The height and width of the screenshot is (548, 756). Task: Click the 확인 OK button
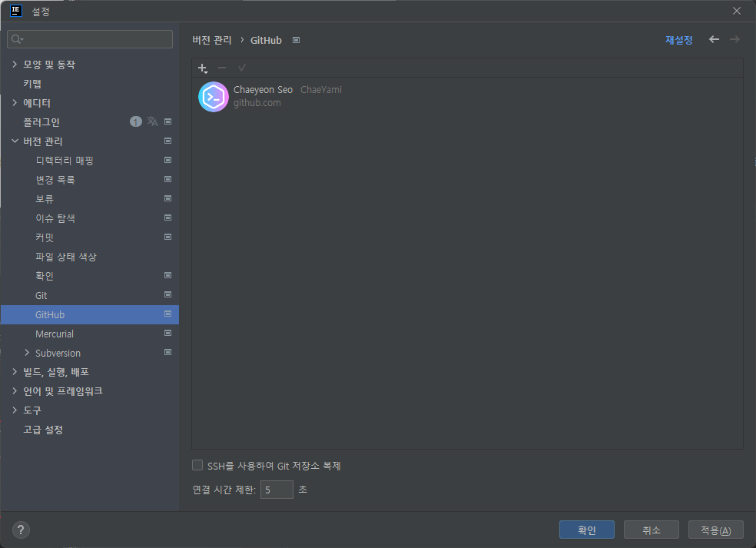[587, 530]
